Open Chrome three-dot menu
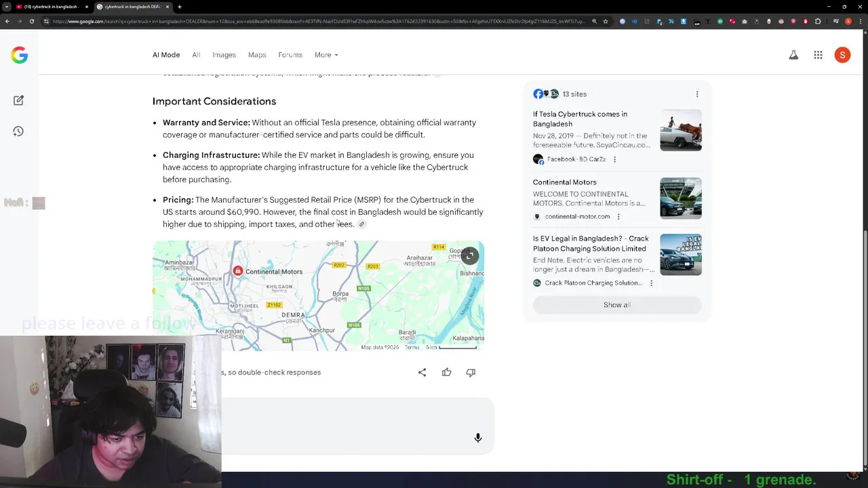Image resolution: width=868 pixels, height=488 pixels. coord(861,21)
